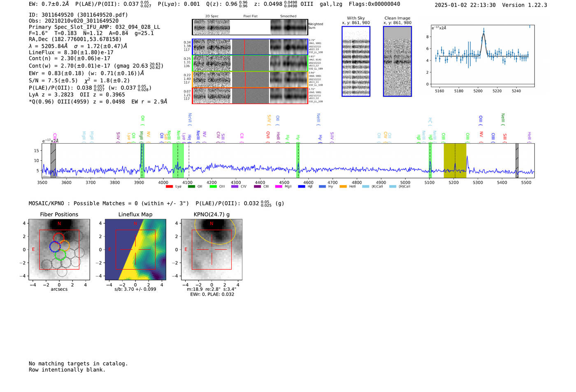Click the red Lyα legend swatch
The image size is (576, 392).
click(169, 187)
